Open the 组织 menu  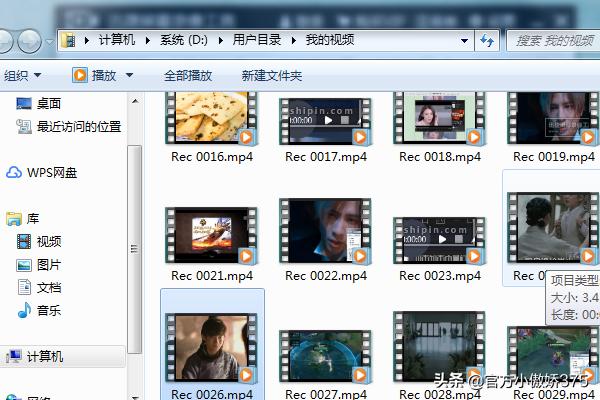22,75
